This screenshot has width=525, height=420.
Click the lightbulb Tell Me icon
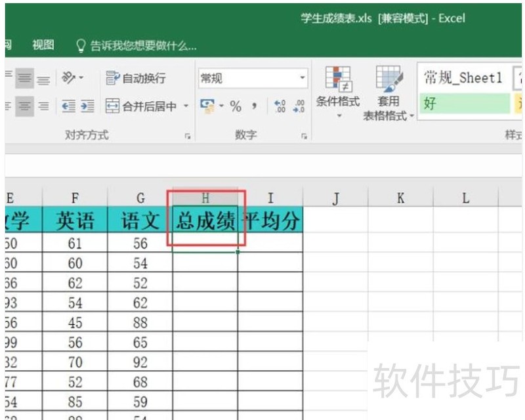[81, 45]
